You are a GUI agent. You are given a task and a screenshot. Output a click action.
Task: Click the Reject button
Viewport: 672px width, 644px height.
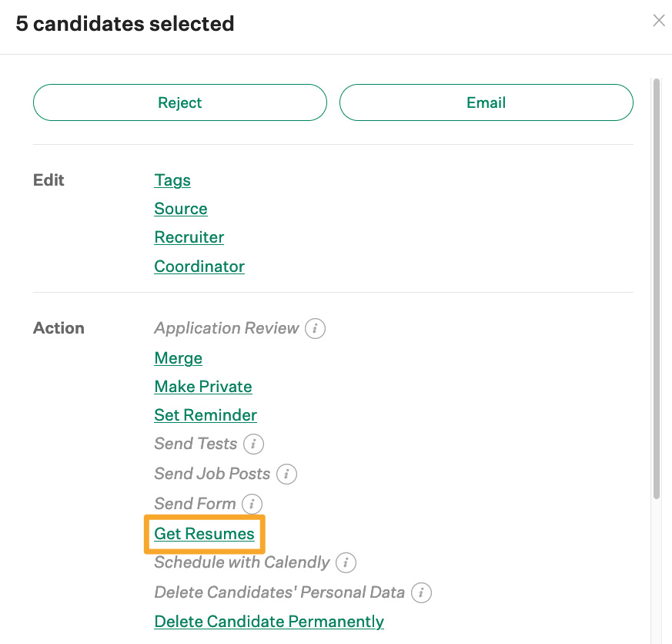click(179, 102)
